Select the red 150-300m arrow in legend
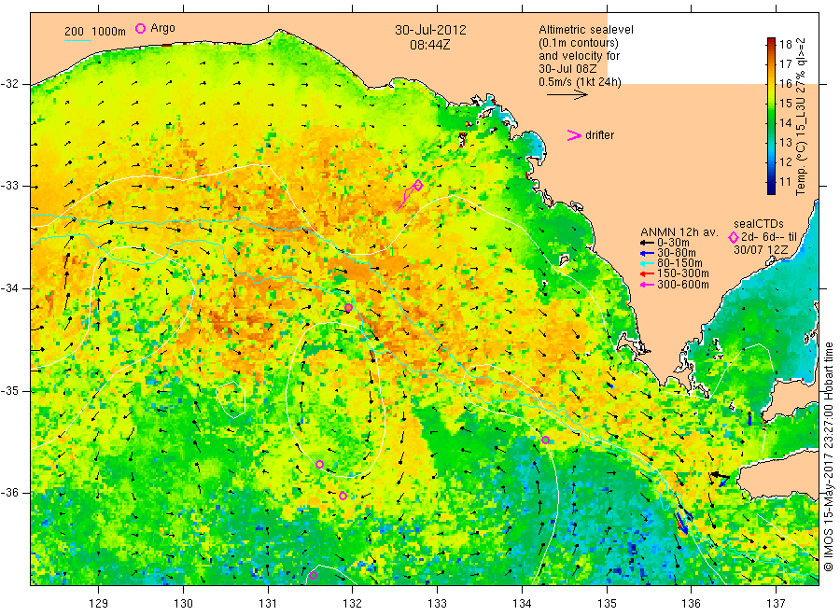The width and height of the screenshot is (840, 616). (647, 273)
